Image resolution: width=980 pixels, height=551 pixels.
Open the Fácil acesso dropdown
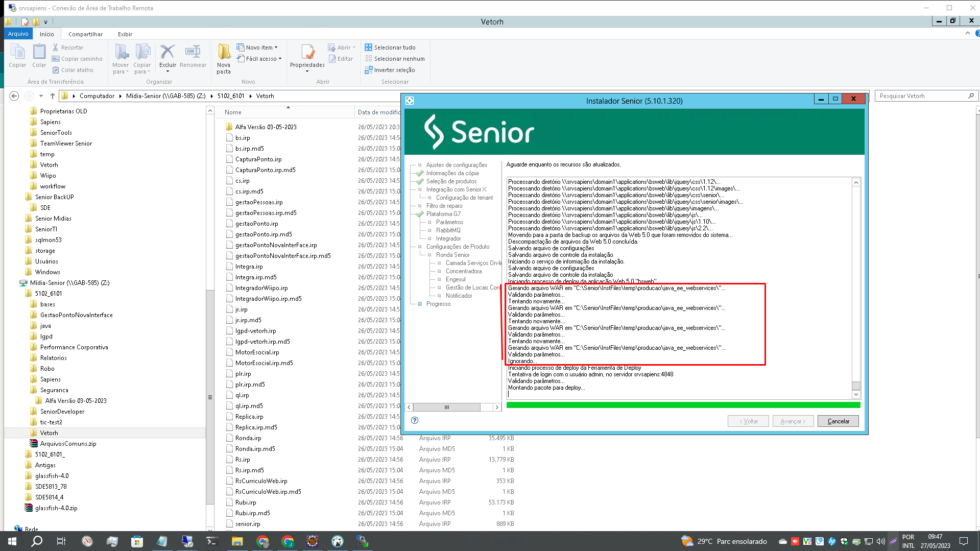pyautogui.click(x=259, y=59)
